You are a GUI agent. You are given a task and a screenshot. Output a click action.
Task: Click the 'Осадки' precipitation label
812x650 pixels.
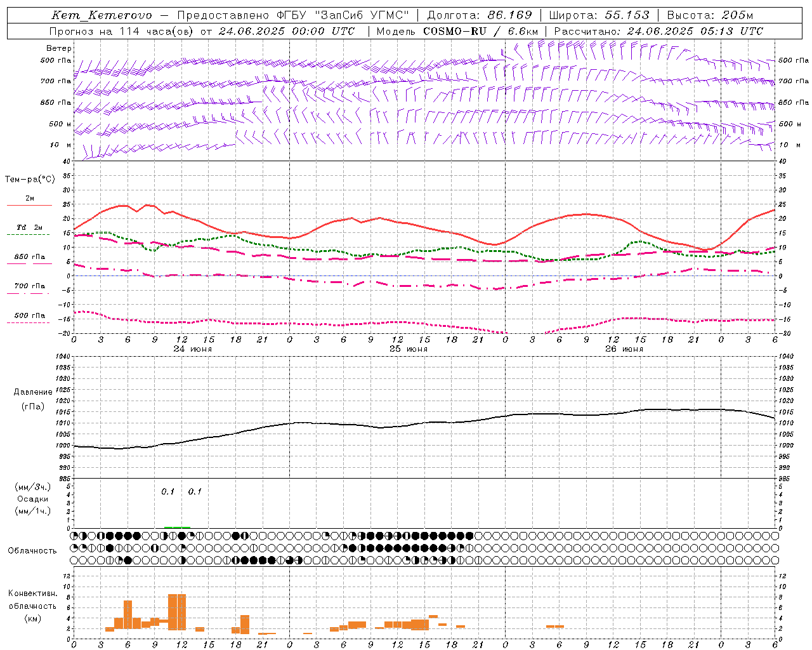pyautogui.click(x=33, y=499)
